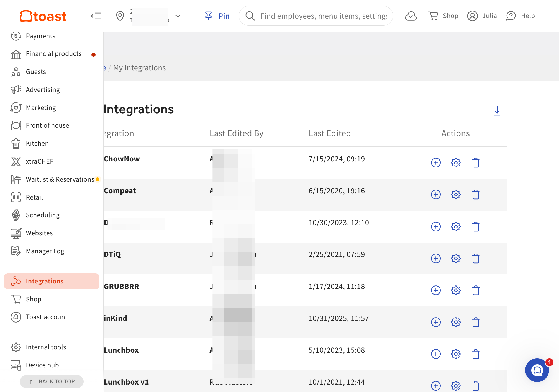Select xtraCHEF sidebar item
559x392 pixels.
coord(52,161)
